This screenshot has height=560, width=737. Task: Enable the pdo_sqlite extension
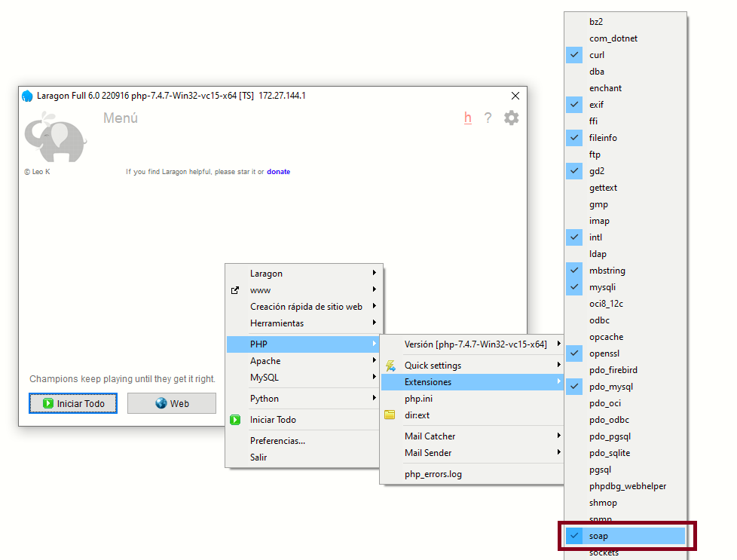pos(609,453)
